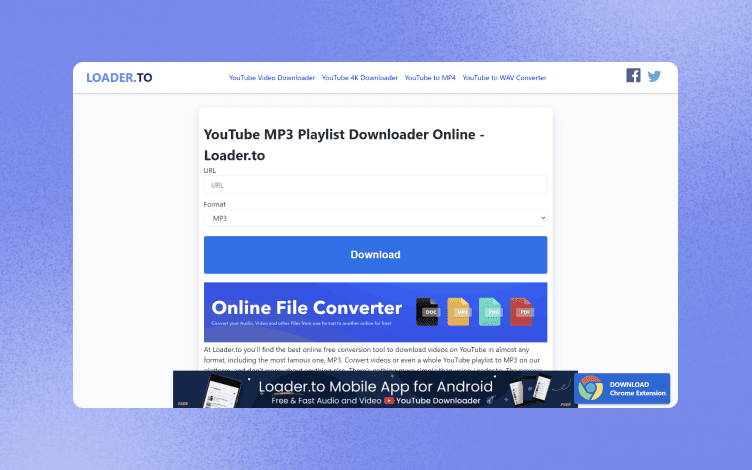This screenshot has height=470, width=752.
Task: Open the Twitter bird icon
Action: tap(654, 76)
